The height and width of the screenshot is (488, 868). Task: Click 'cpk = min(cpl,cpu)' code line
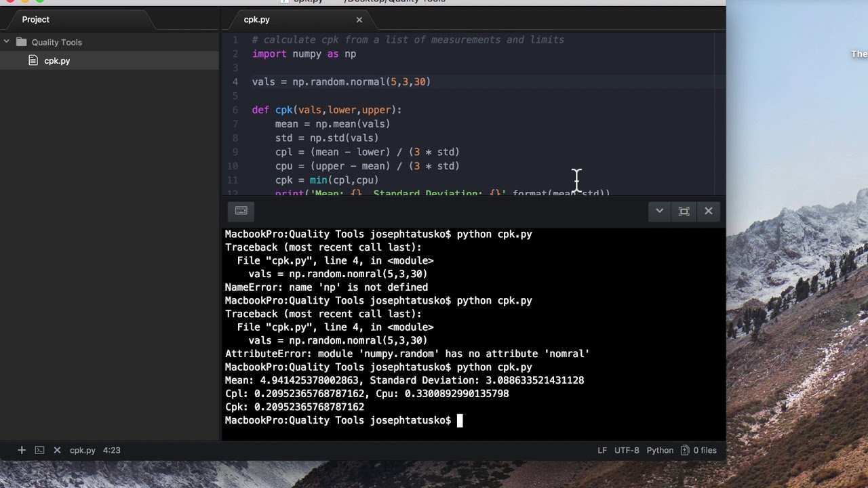[327, 180]
